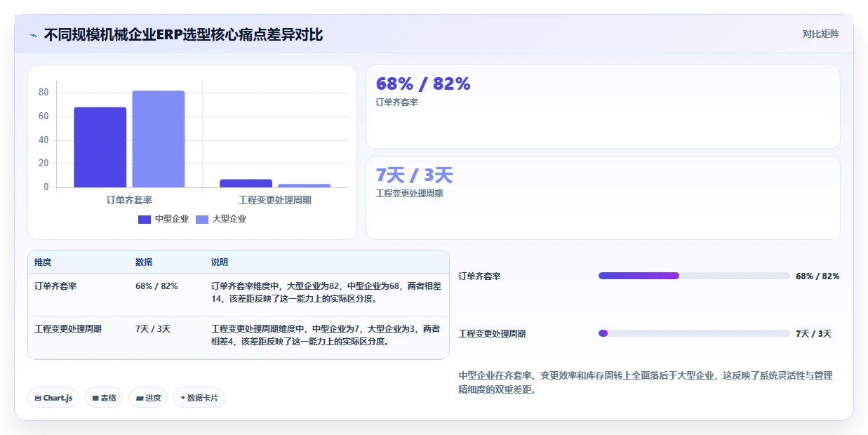
Task: Click the 说明 table column header
Action: click(220, 262)
